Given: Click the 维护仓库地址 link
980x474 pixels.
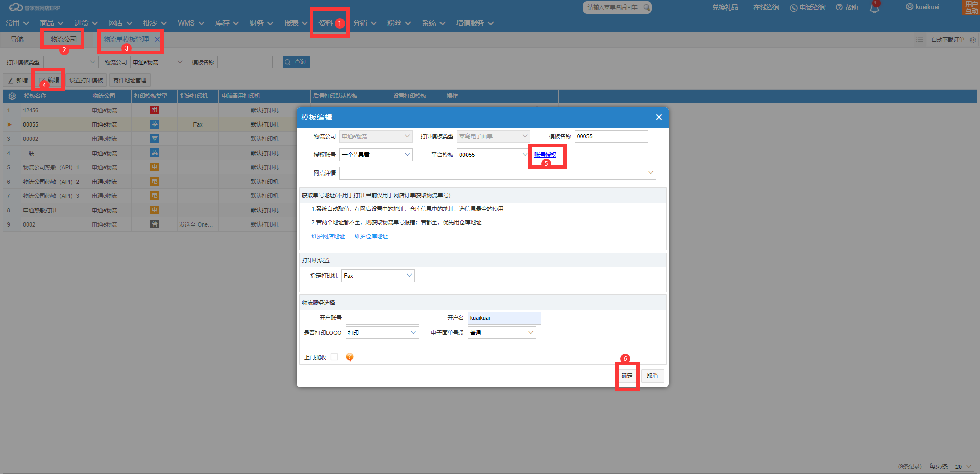Looking at the screenshot, I should click(x=371, y=236).
